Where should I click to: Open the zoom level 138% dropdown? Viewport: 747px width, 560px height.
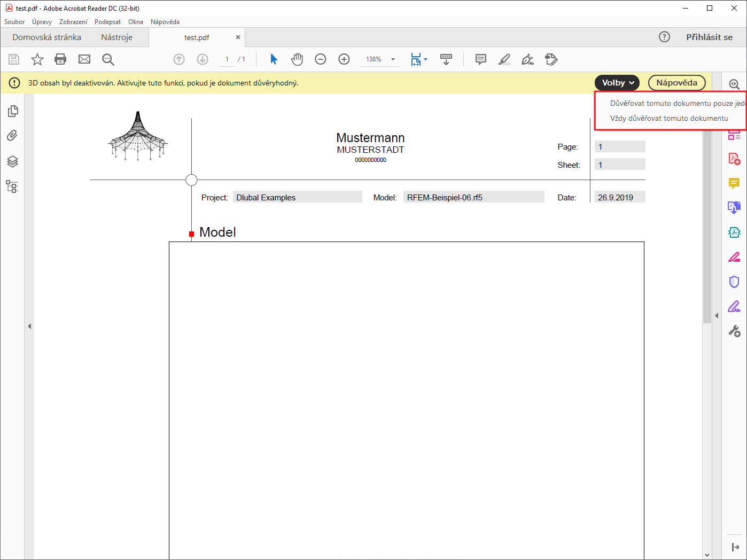pos(393,59)
